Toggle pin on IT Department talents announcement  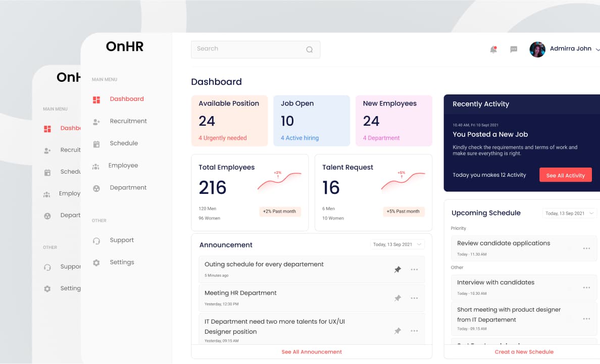(x=397, y=331)
